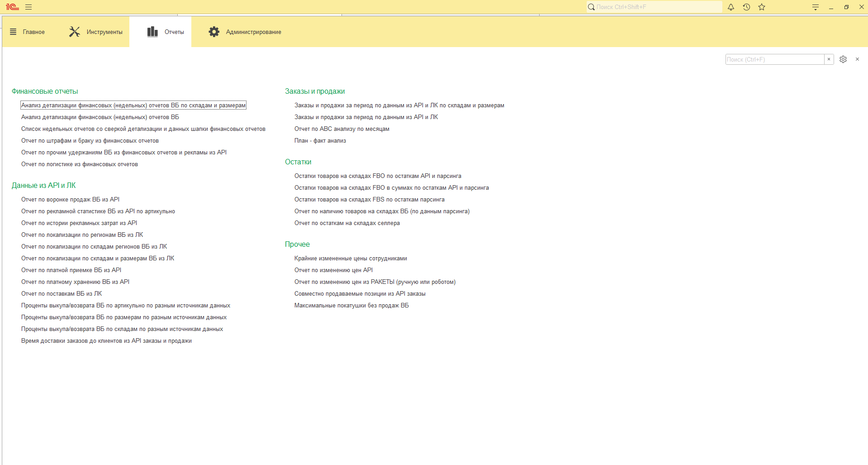This screenshot has height=465, width=868.
Task: Open the Администрирование section tab
Action: (x=245, y=32)
